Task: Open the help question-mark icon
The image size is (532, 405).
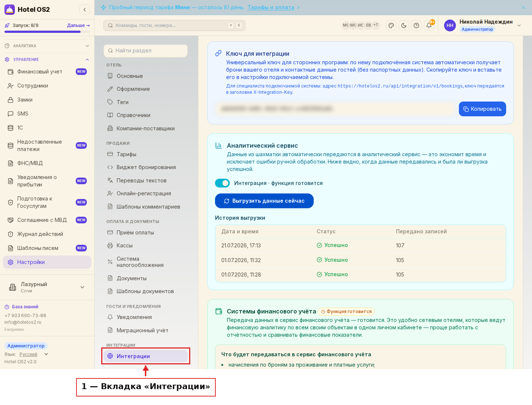Action: 416,25
